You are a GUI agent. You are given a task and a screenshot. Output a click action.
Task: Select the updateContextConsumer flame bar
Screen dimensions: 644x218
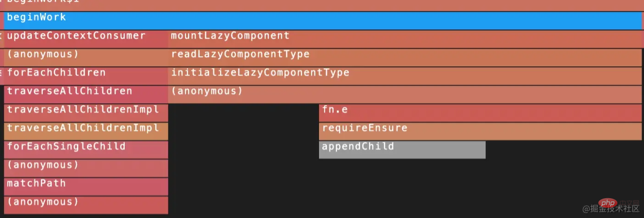(86, 39)
